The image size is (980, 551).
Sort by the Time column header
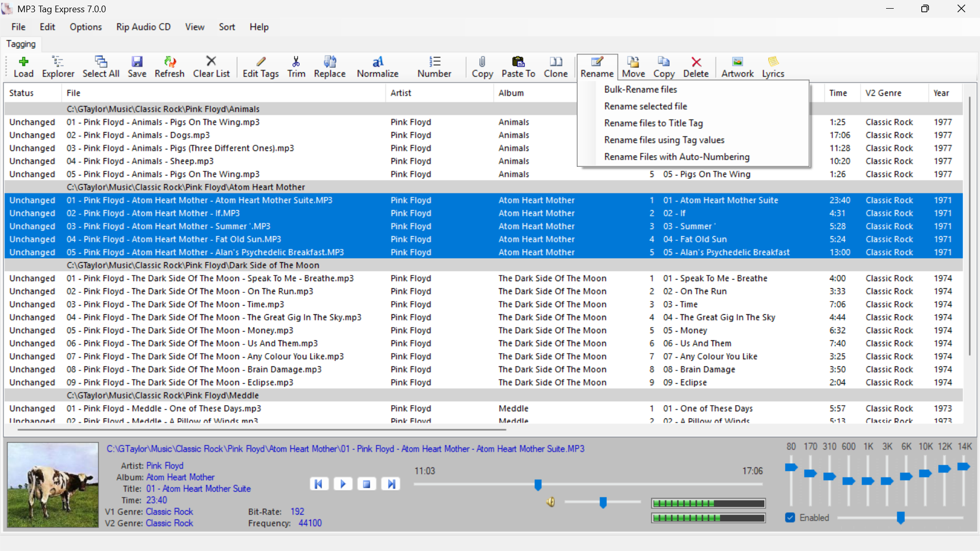[x=842, y=93]
